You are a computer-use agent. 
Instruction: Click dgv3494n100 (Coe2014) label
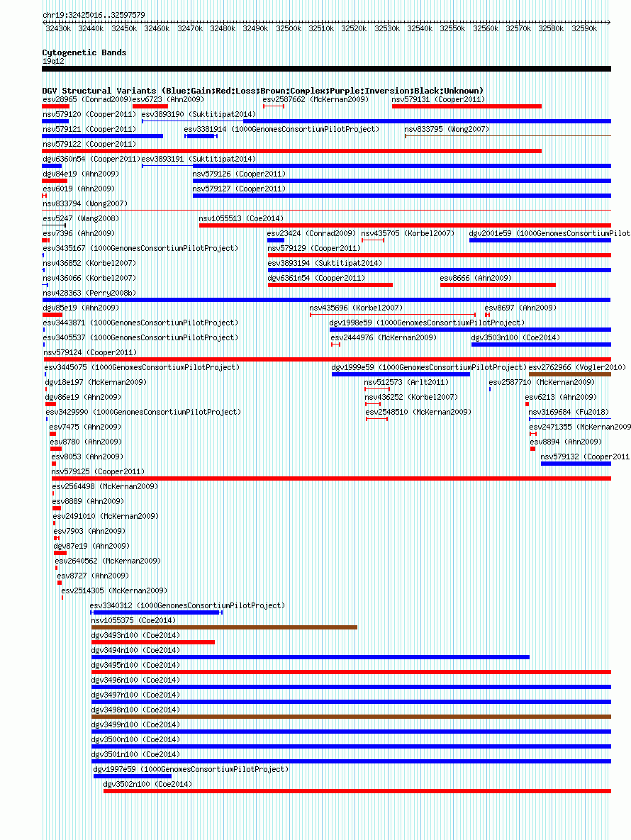[135, 650]
